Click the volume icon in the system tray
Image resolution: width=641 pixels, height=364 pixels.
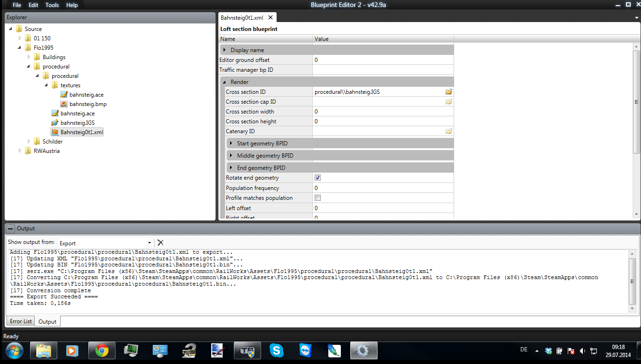pyautogui.click(x=582, y=351)
